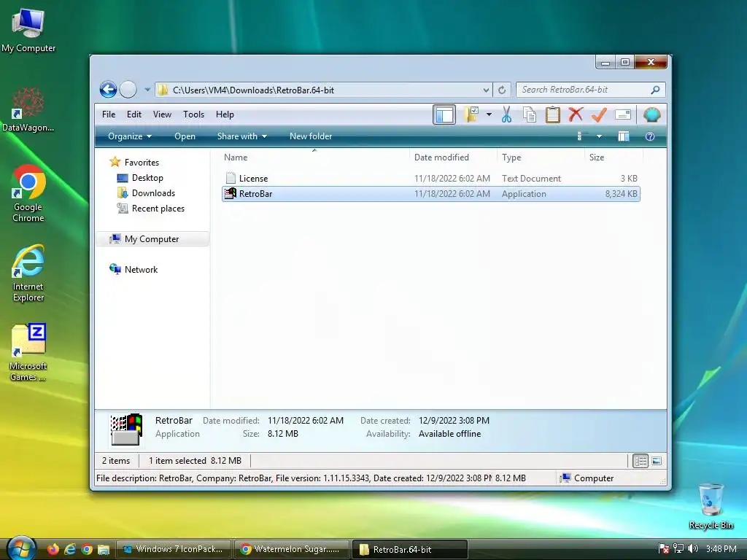Switch to Watermelon Sugar Chrome taskbar window
This screenshot has width=747, height=560.
(x=292, y=549)
